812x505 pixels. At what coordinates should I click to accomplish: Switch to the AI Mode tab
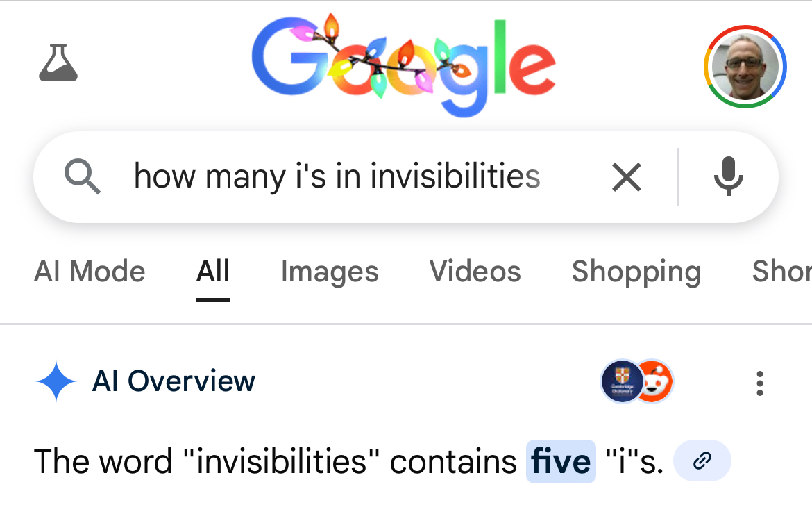pos(90,272)
